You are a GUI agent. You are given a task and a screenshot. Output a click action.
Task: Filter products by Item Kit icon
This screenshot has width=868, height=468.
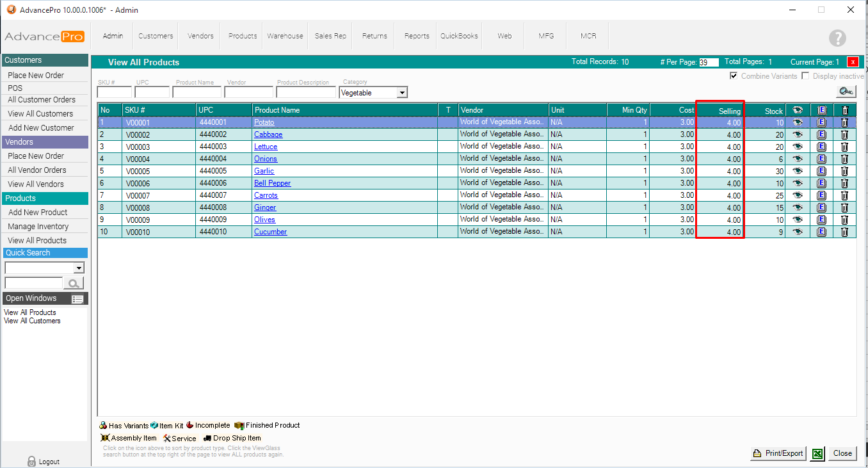154,426
